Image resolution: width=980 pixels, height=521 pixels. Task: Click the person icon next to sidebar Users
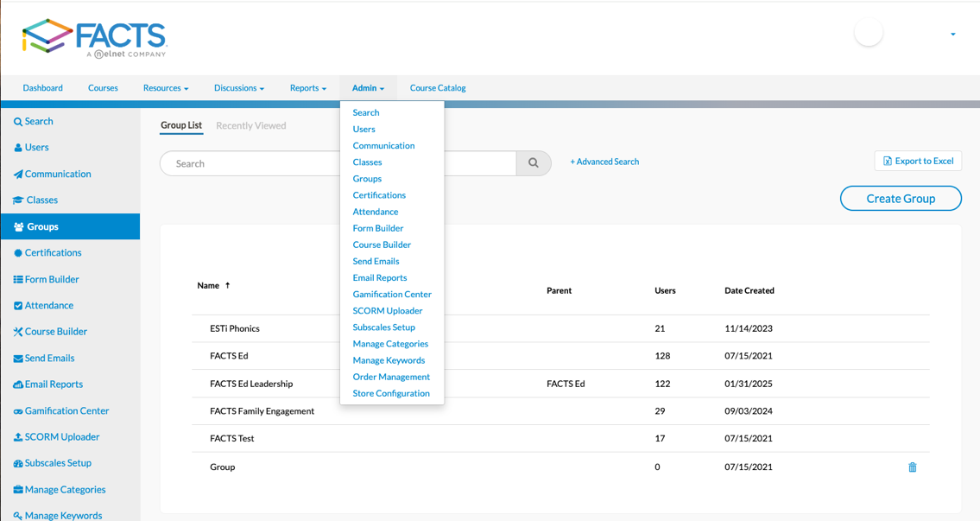pyautogui.click(x=18, y=148)
